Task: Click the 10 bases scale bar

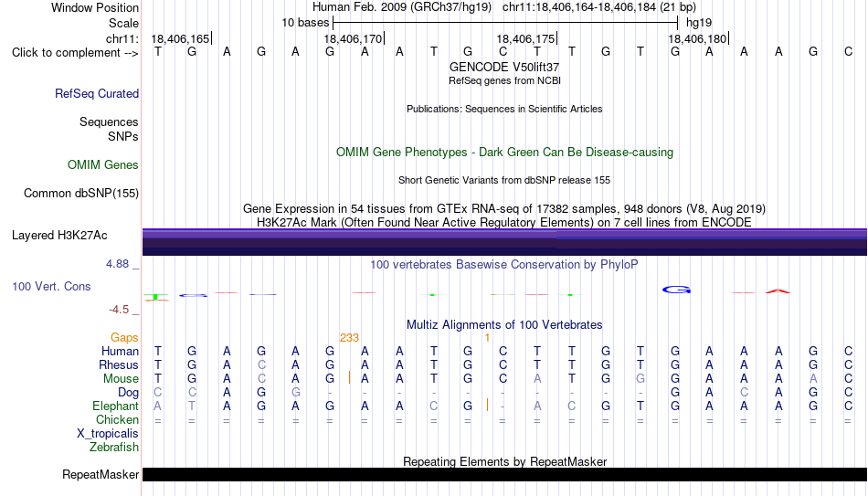Action: [x=505, y=23]
